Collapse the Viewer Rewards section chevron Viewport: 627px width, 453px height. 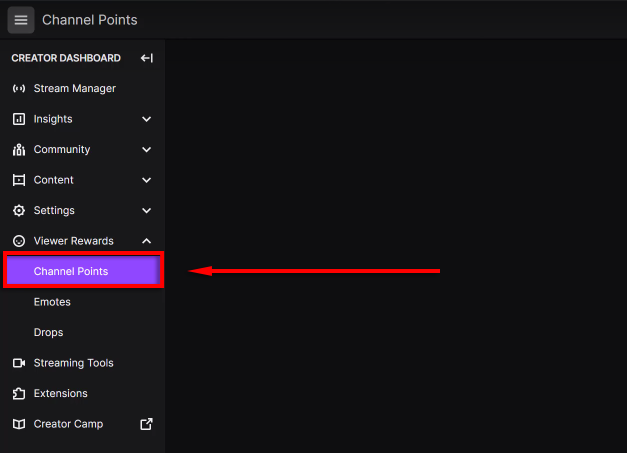tap(146, 241)
